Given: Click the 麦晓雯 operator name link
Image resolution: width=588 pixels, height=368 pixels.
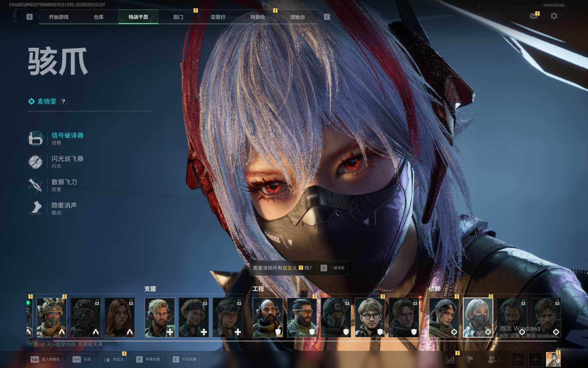Looking at the screenshot, I should [x=47, y=102].
